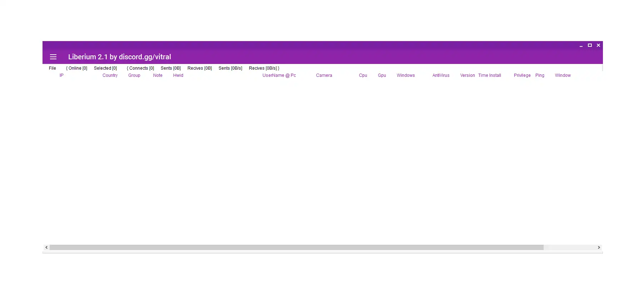Maximize the Liberium window
This screenshot has height=304, width=644.
click(590, 45)
